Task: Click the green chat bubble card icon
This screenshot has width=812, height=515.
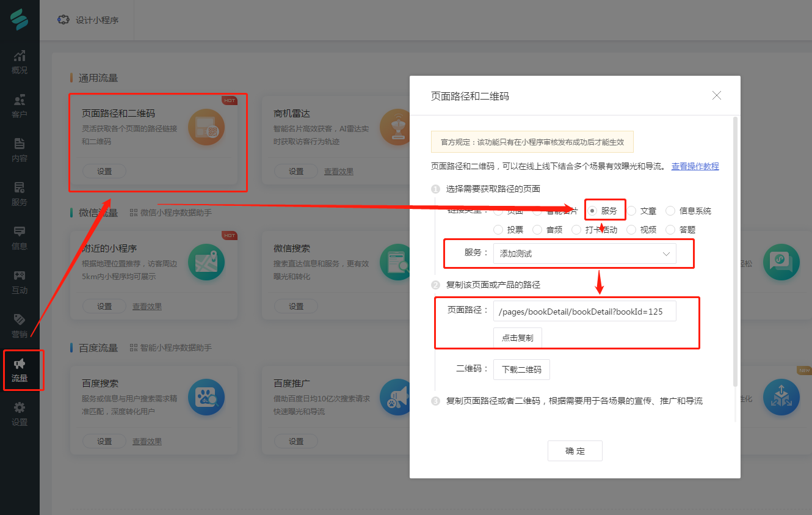Action: [781, 262]
